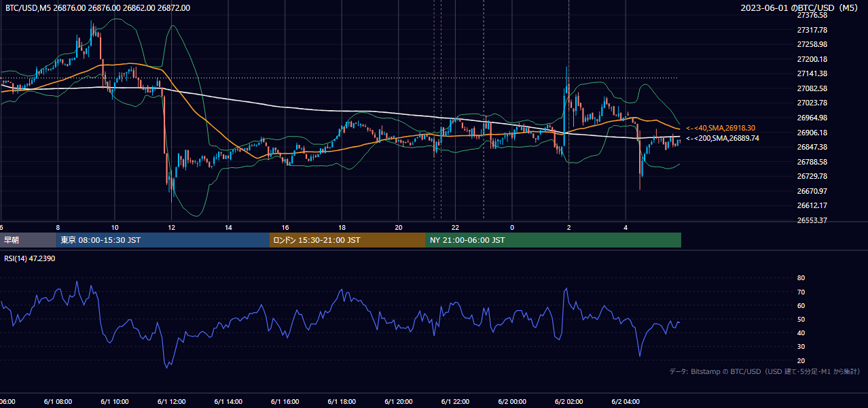Click the 6/1 12:00 time label

pyautogui.click(x=171, y=402)
